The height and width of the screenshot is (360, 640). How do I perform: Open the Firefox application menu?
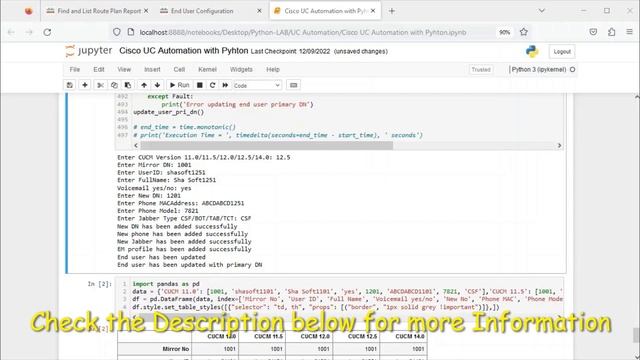(629, 32)
